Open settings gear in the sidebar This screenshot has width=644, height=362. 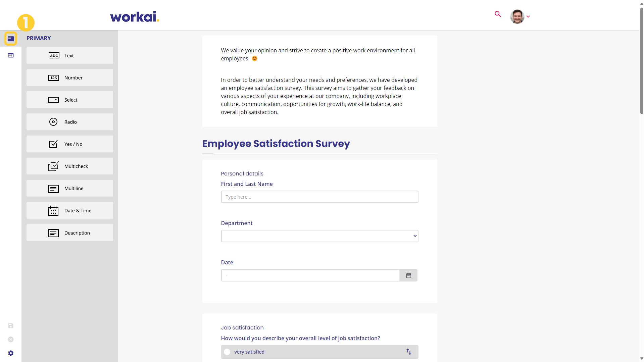[11, 353]
